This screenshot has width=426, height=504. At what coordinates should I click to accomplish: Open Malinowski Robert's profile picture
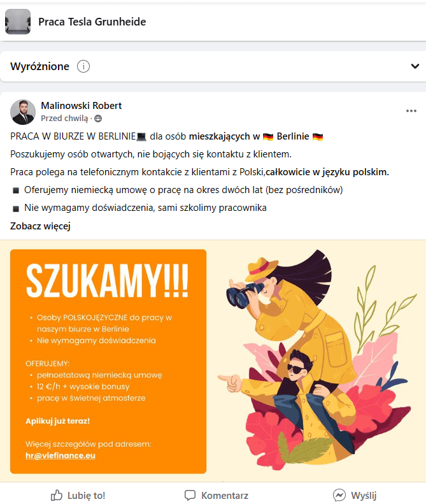point(23,112)
